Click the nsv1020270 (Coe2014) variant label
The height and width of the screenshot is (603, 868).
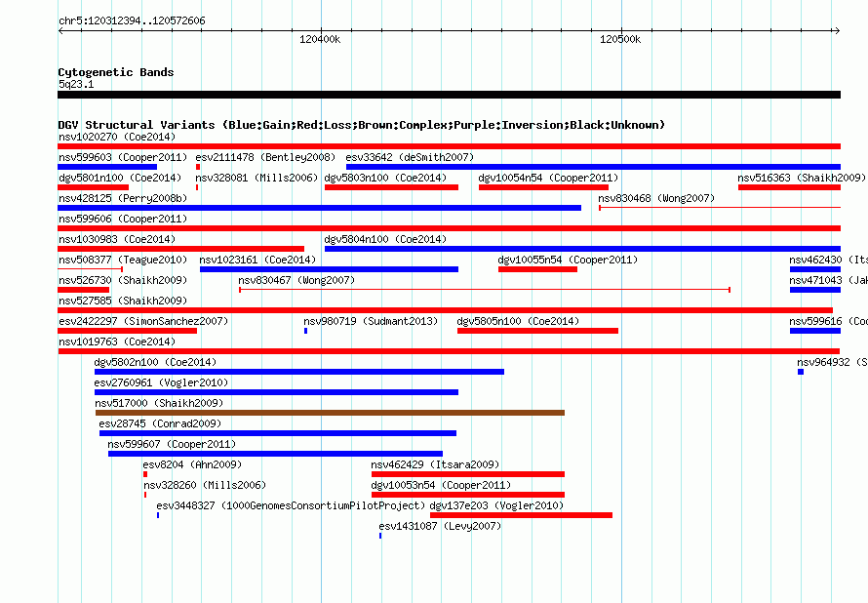tap(117, 137)
